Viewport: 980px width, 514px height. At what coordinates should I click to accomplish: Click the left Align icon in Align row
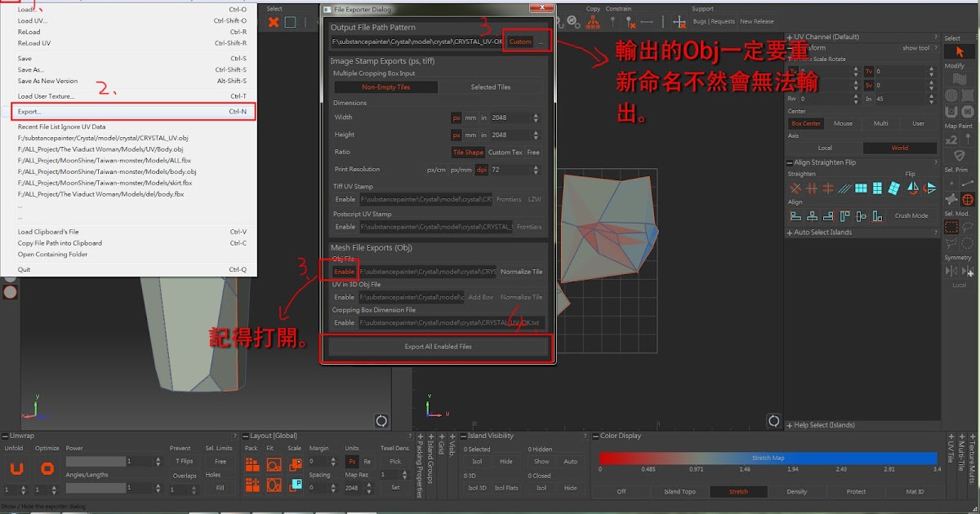point(796,216)
